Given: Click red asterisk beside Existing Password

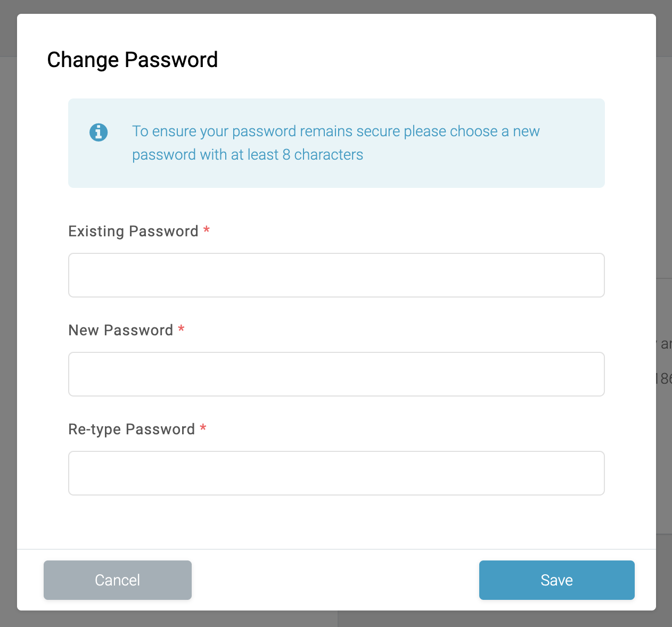Looking at the screenshot, I should 207,230.
